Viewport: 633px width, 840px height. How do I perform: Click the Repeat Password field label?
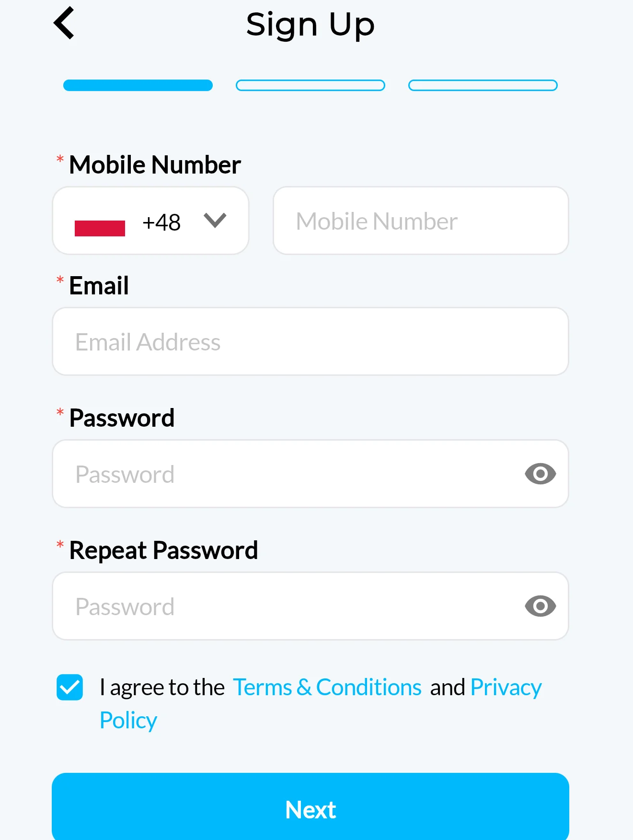(x=163, y=550)
